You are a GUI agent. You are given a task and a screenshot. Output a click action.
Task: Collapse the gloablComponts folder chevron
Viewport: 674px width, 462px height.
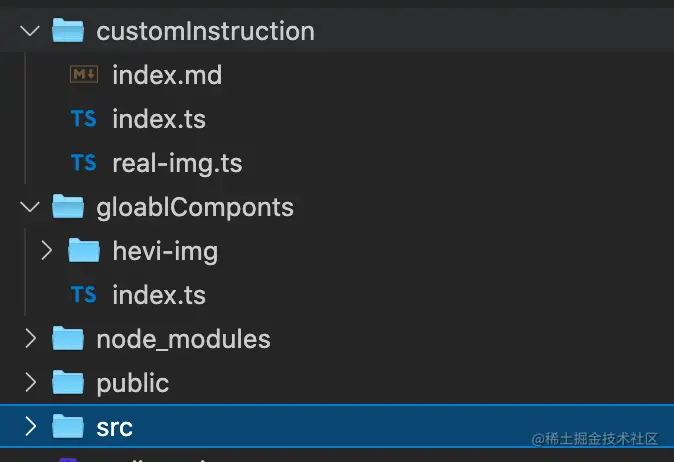pos(30,207)
